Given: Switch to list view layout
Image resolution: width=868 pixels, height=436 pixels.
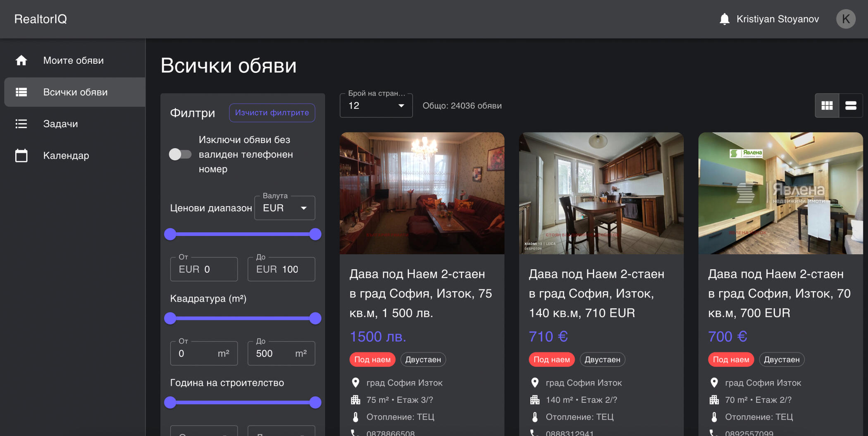Looking at the screenshot, I should 851,106.
